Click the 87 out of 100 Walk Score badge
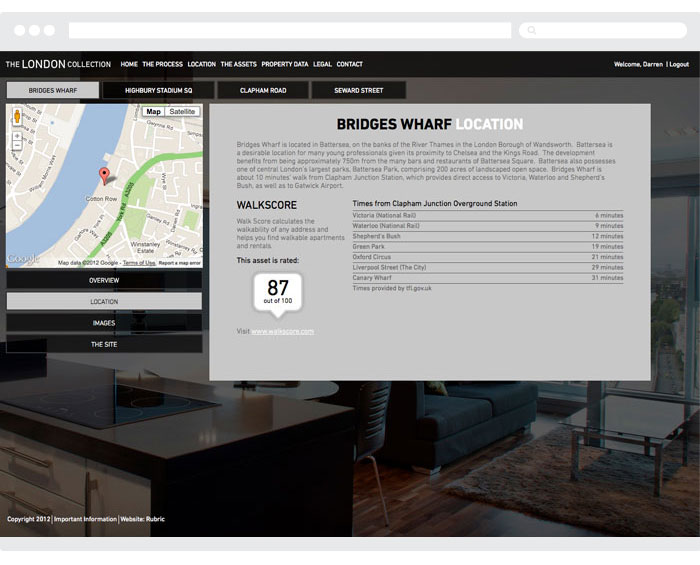Screen dimensions: 700x565 click(278, 294)
